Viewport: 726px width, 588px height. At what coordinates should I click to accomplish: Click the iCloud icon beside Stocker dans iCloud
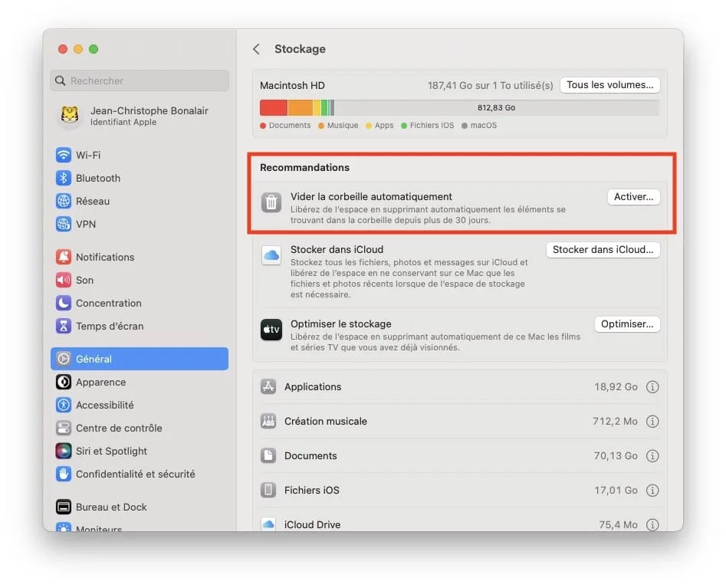(271, 255)
